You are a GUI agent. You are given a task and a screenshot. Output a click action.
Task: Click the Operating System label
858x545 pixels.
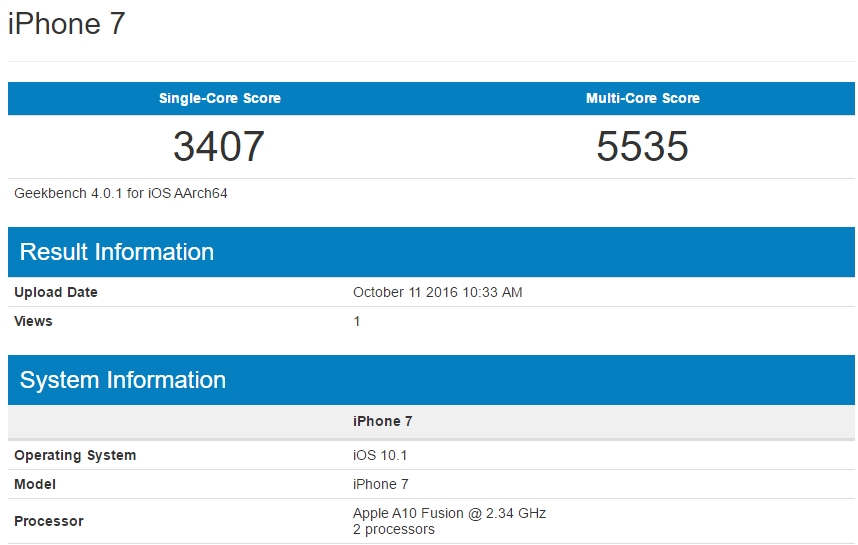tap(75, 455)
